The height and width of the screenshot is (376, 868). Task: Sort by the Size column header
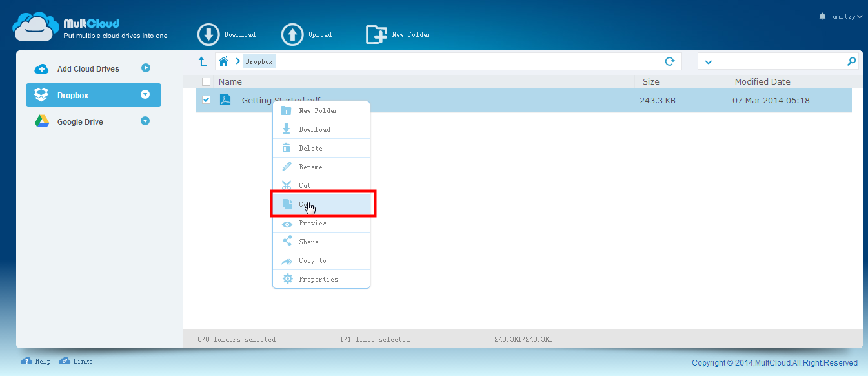point(651,81)
